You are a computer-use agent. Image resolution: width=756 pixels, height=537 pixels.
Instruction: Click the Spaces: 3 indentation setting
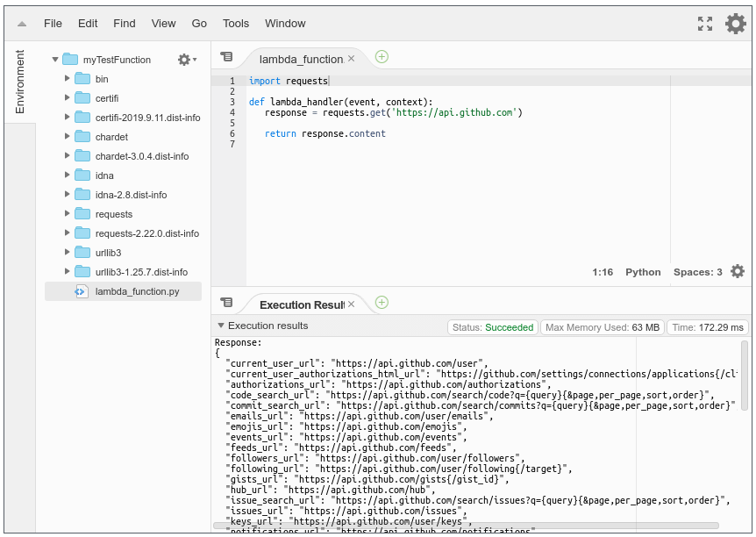pyautogui.click(x=697, y=272)
